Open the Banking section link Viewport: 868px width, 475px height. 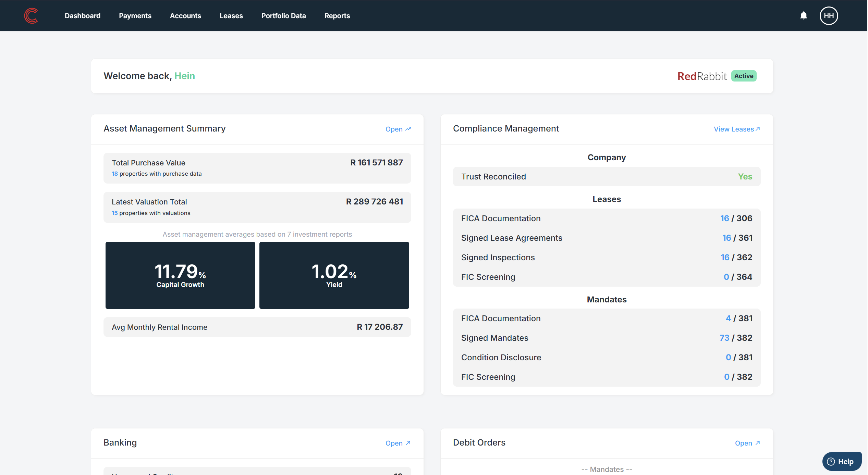(398, 443)
